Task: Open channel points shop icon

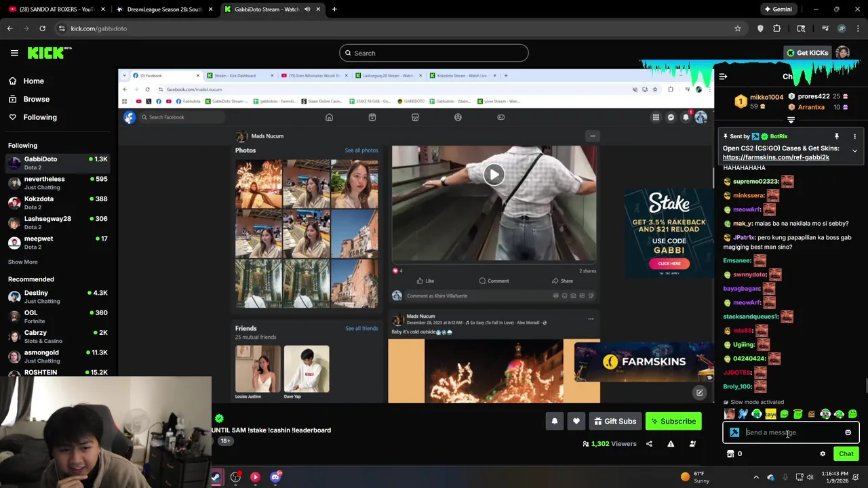Action: (731, 454)
